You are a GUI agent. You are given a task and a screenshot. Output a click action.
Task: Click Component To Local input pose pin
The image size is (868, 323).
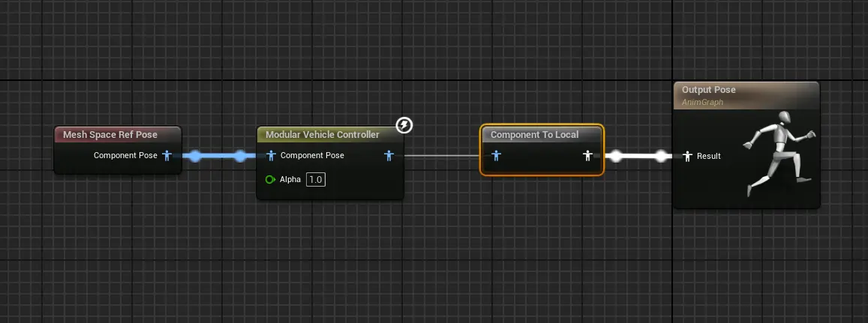pos(496,156)
